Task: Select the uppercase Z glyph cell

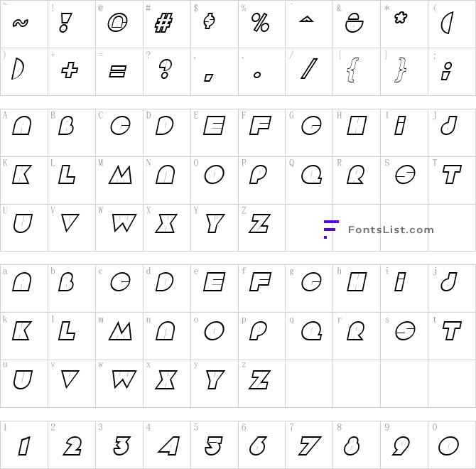Action: (261, 227)
